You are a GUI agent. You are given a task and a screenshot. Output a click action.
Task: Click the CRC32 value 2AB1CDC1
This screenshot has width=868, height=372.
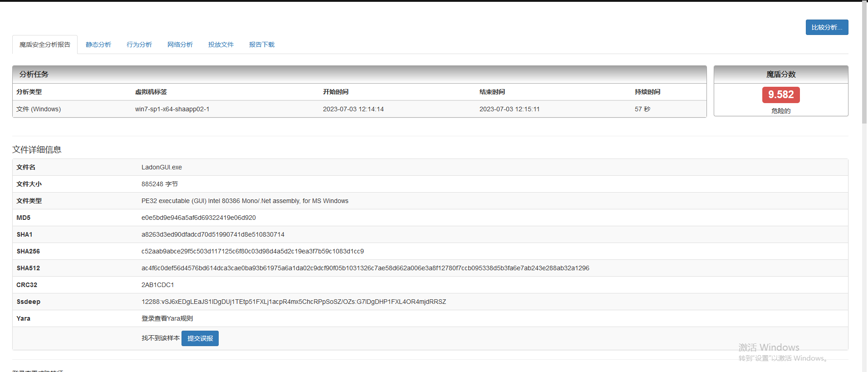(157, 285)
